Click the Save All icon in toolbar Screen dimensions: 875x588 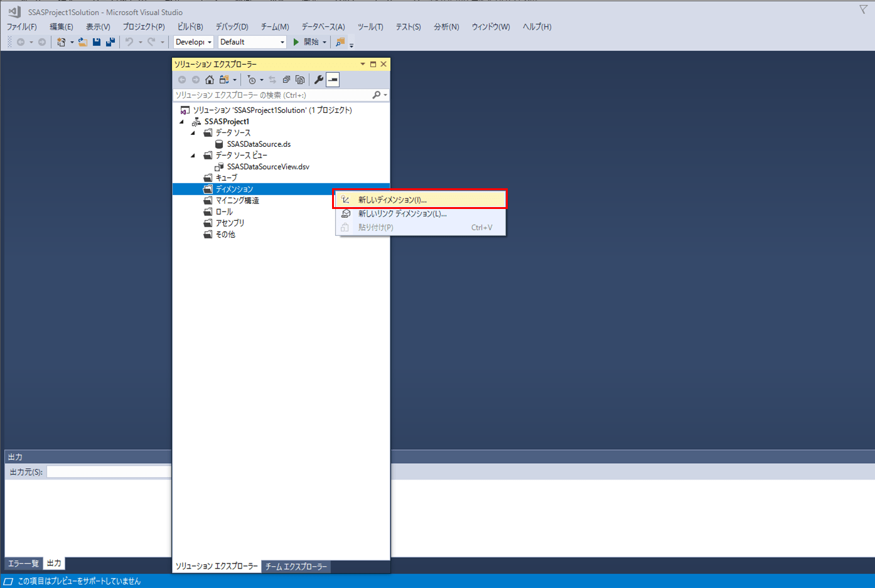click(x=110, y=42)
